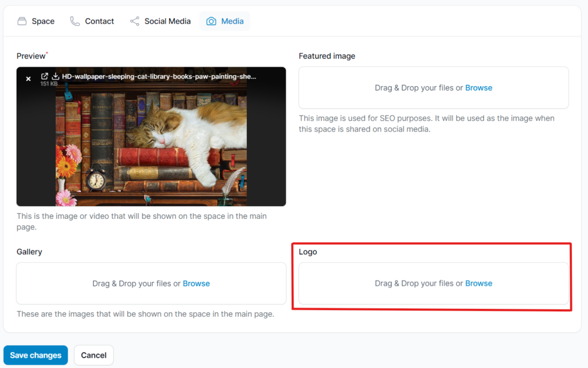Click the Featured image label
The image size is (588, 368).
(x=327, y=56)
